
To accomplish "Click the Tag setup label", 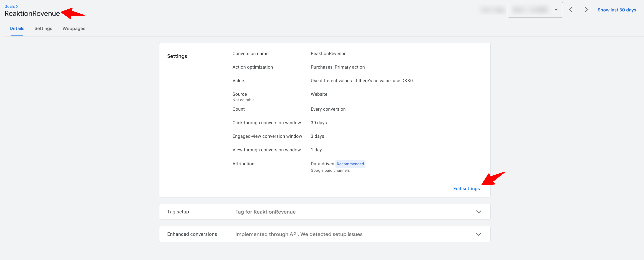I will coord(178,212).
